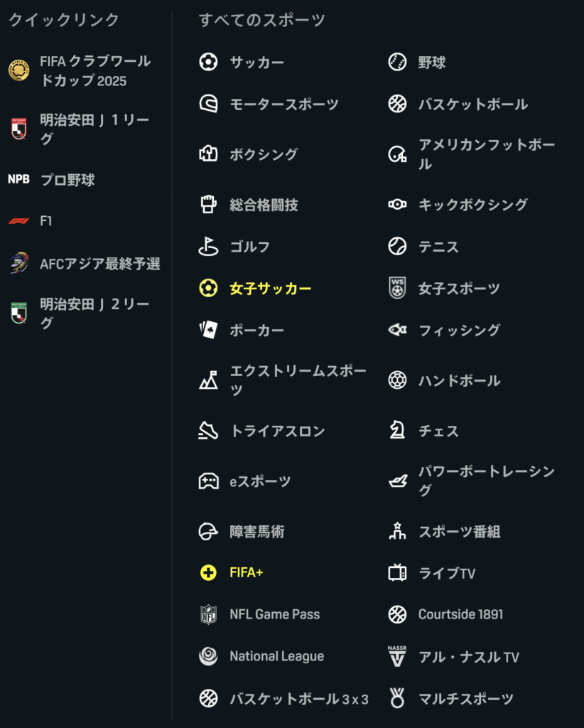Click the triathlon running shoe icon
This screenshot has width=584, height=728.
pyautogui.click(x=208, y=430)
